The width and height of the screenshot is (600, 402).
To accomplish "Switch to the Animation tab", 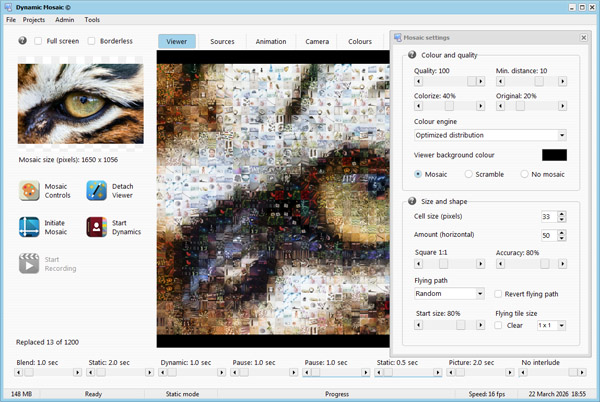I will 270,42.
